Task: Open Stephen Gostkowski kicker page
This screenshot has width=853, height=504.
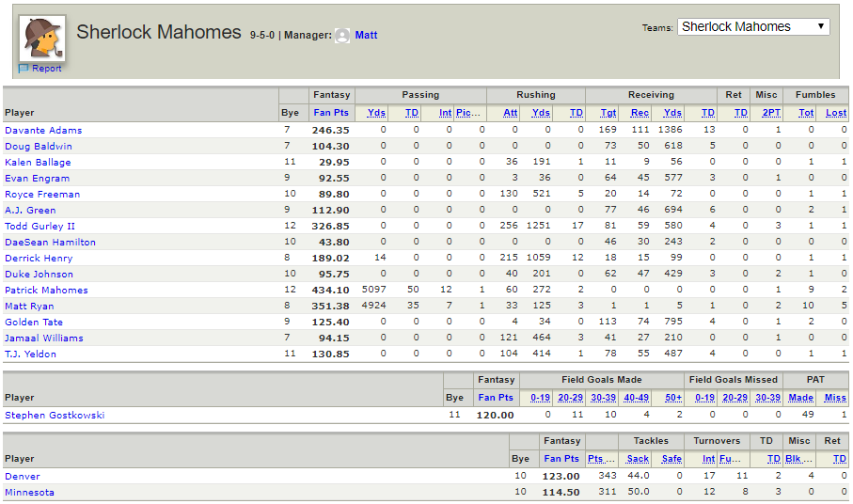Action: (55, 416)
